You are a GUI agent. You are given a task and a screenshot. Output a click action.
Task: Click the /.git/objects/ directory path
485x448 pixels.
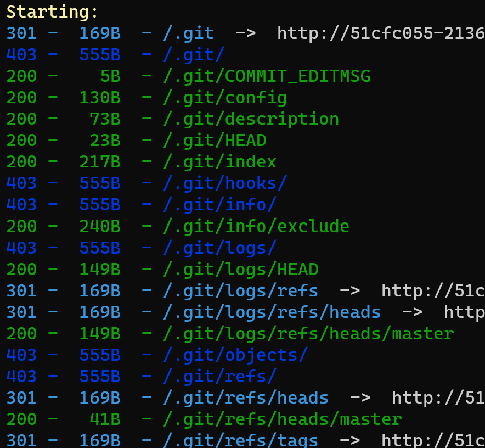[235, 355]
